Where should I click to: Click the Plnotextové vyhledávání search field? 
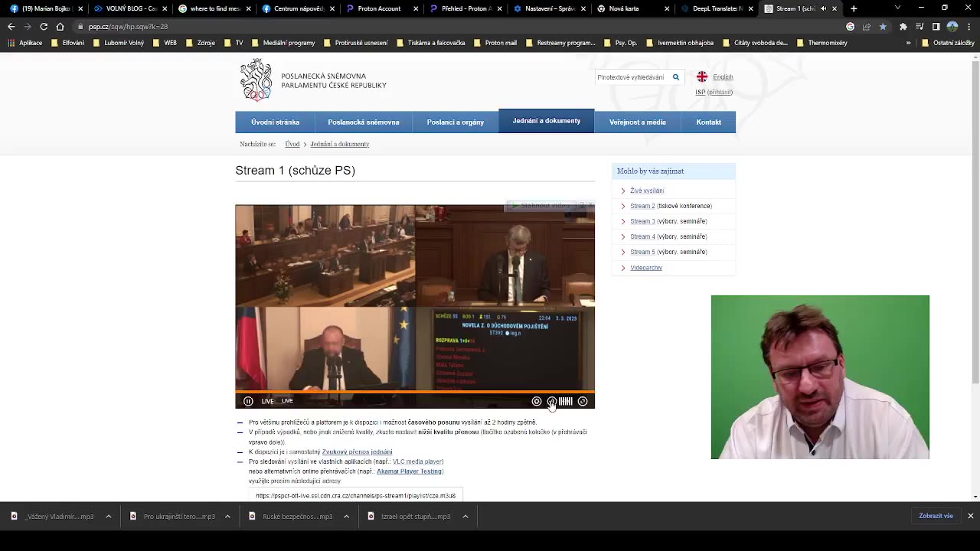point(632,77)
